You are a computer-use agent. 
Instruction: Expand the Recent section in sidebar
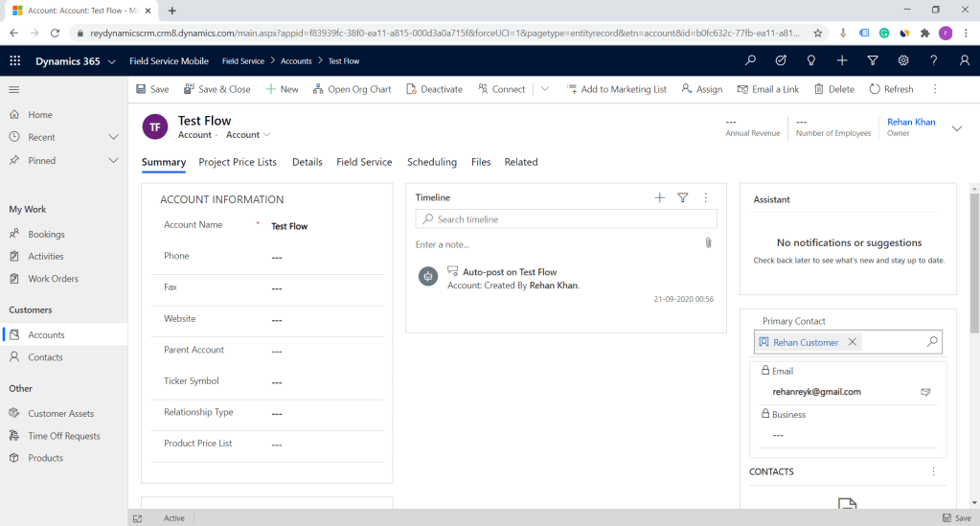click(x=113, y=137)
